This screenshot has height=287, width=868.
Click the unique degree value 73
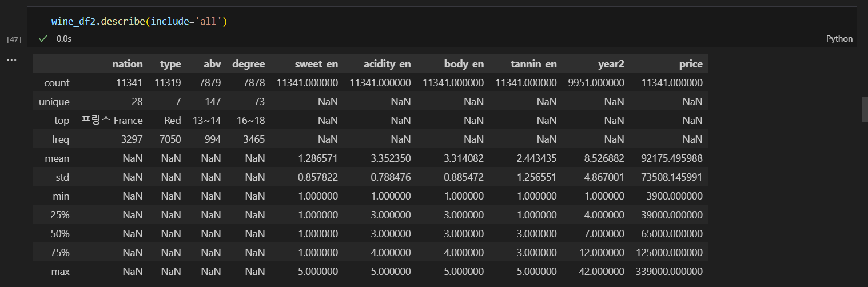point(259,102)
